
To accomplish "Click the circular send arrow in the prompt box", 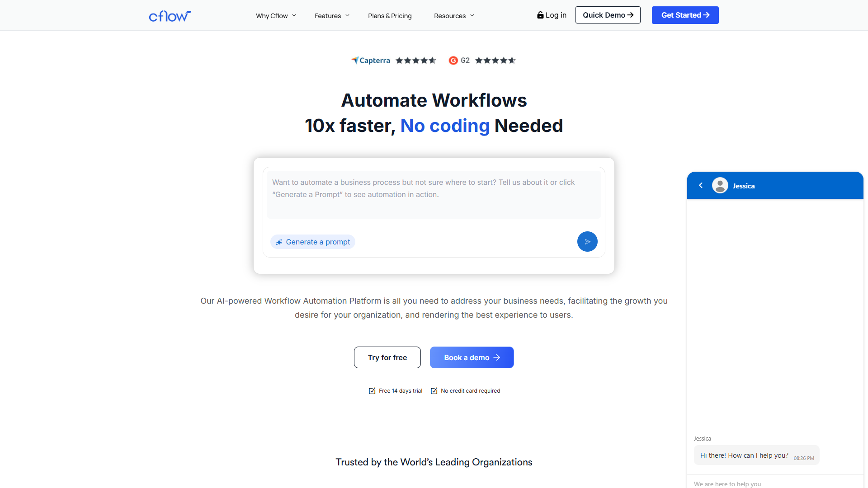I will coord(587,241).
